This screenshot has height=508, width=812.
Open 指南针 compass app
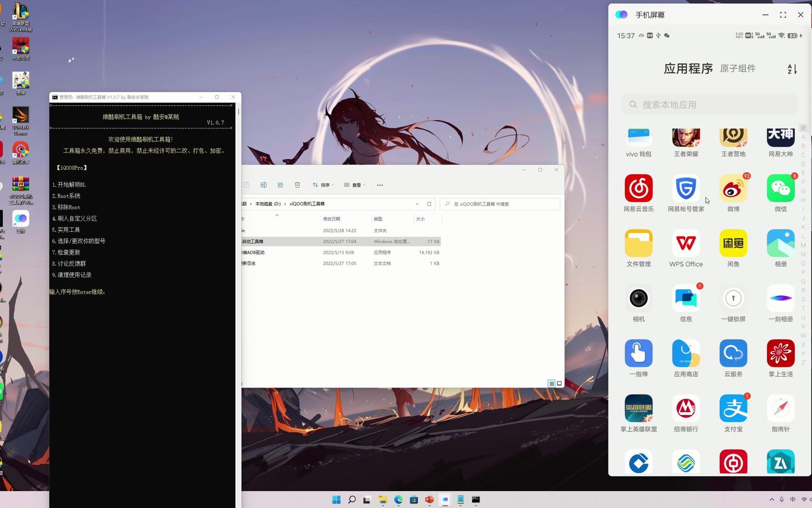pyautogui.click(x=781, y=408)
